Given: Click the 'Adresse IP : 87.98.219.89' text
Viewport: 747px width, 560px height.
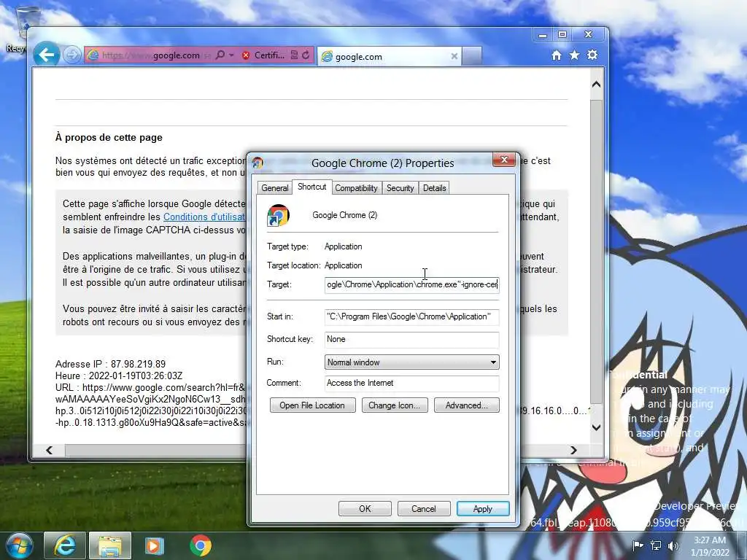Looking at the screenshot, I should [111, 365].
